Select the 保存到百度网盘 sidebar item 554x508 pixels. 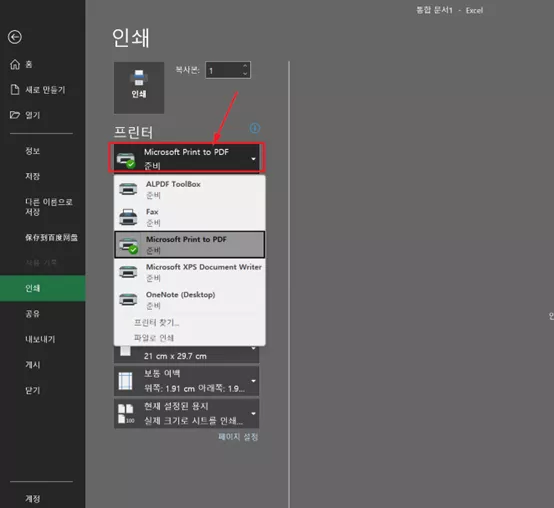point(51,237)
